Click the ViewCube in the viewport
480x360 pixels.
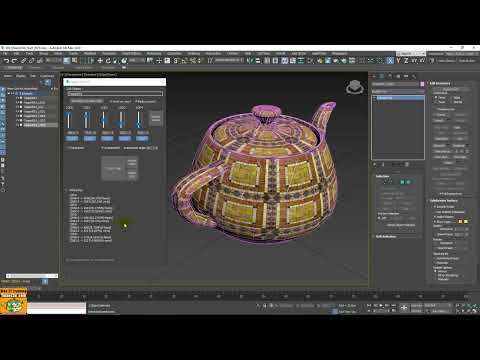pyautogui.click(x=354, y=87)
